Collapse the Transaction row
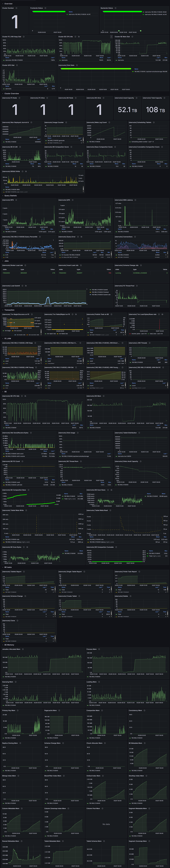Screen dimensions: 170x868 pos(9,310)
